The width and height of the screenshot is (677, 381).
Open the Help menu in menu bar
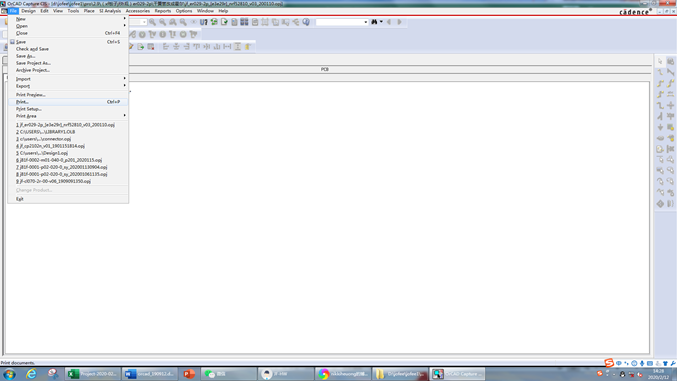pos(223,11)
